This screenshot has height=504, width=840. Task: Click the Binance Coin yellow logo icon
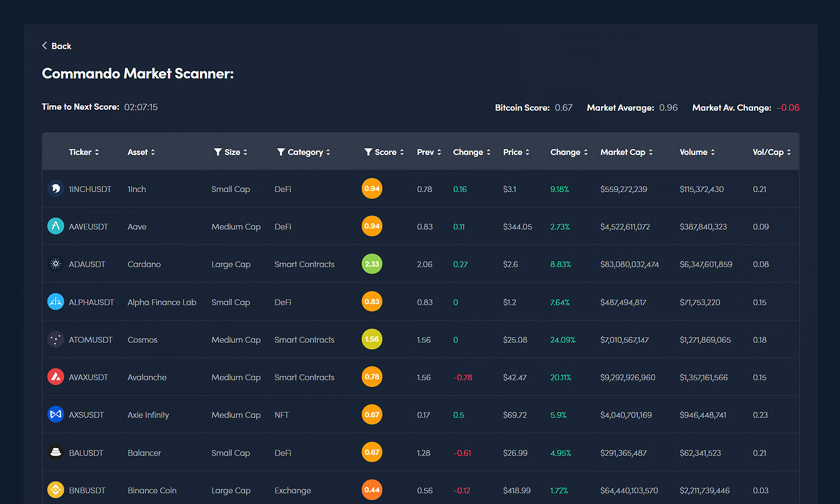55,490
